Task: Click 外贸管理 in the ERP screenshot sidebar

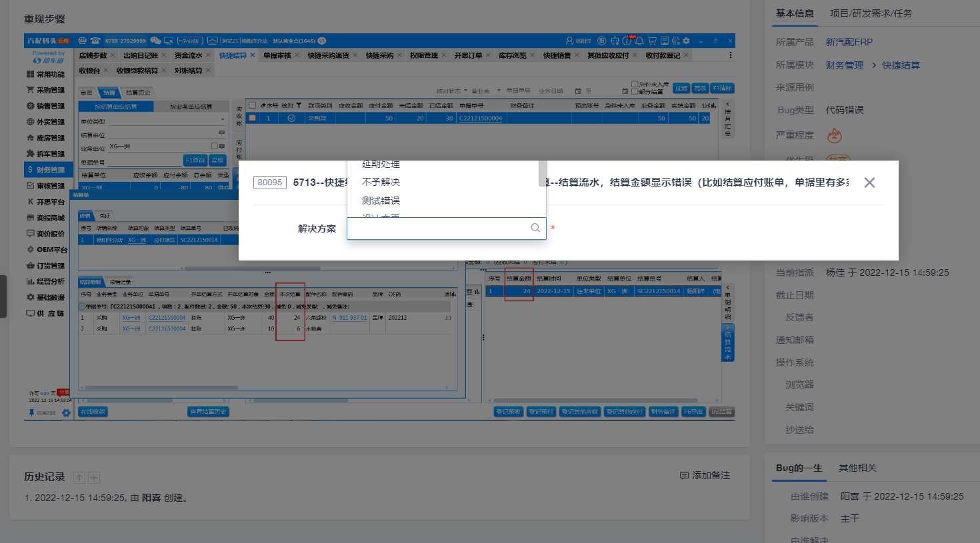Action: 46,122
